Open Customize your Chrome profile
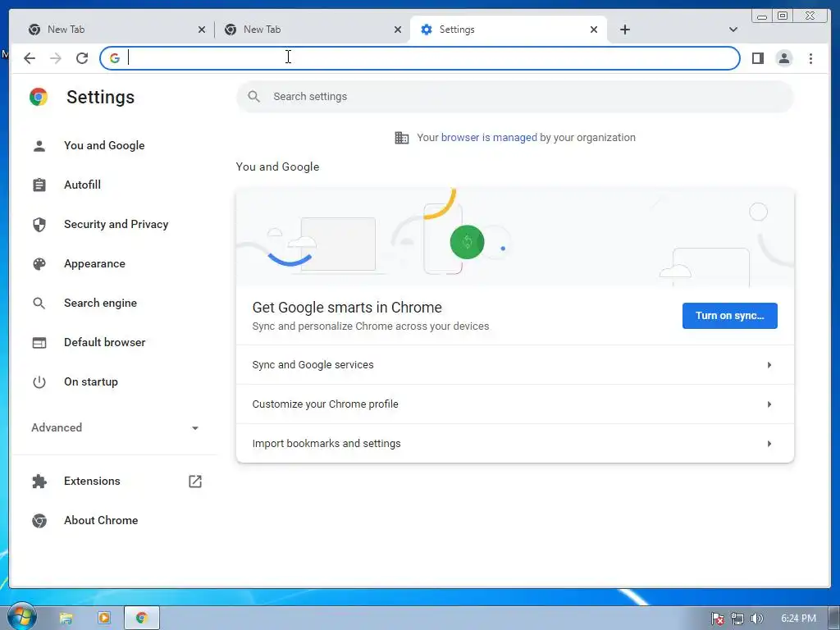This screenshot has height=630, width=840. [x=515, y=404]
